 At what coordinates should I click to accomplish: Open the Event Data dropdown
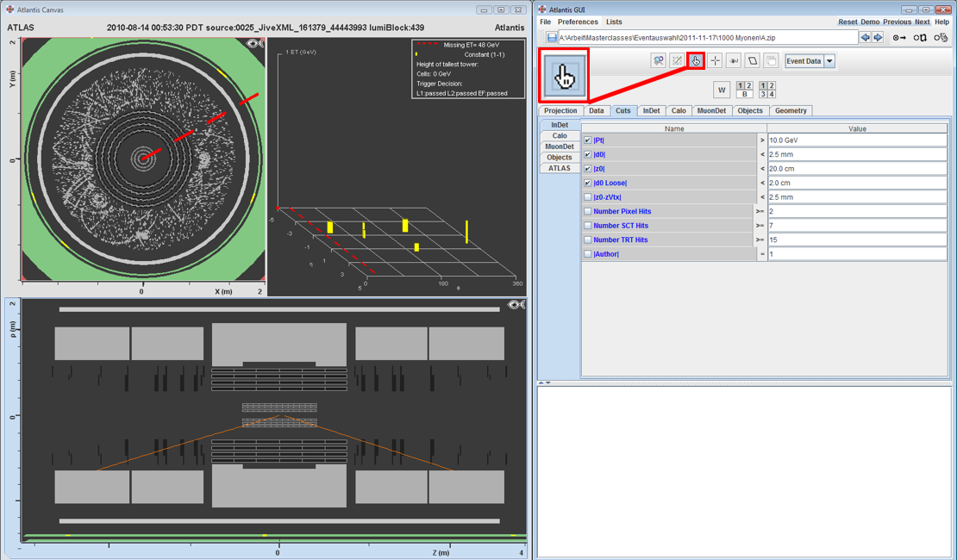coord(829,61)
